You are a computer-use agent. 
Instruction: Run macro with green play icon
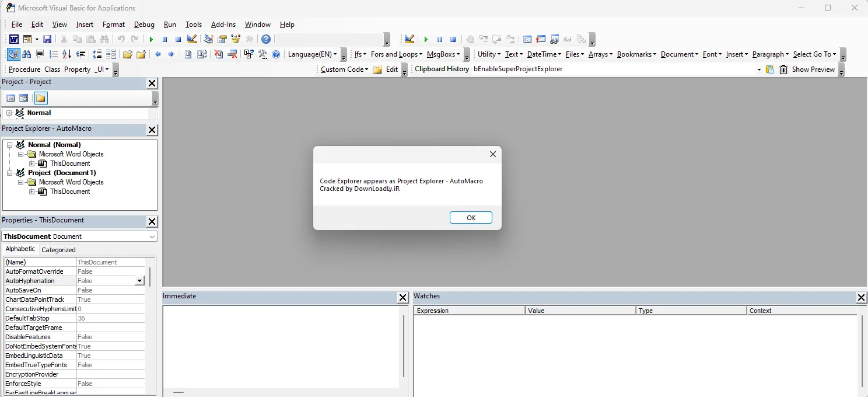(x=151, y=39)
